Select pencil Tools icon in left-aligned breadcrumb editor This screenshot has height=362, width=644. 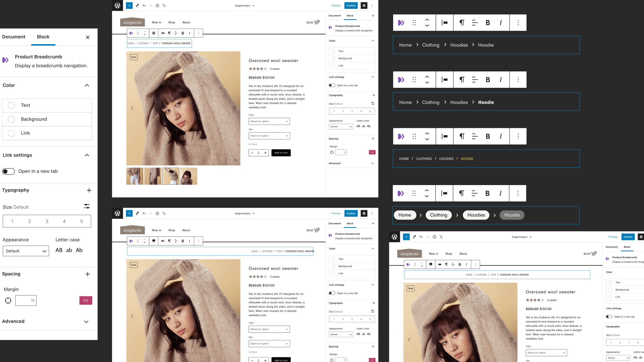click(137, 5)
